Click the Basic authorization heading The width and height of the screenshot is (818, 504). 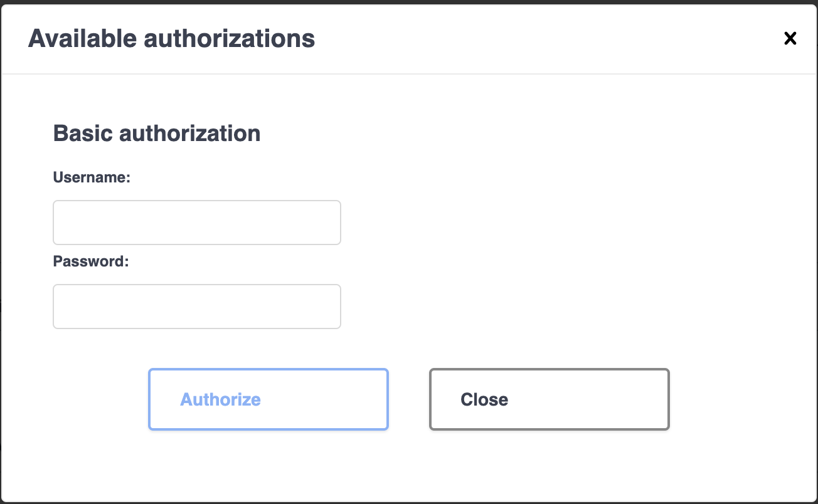point(157,134)
